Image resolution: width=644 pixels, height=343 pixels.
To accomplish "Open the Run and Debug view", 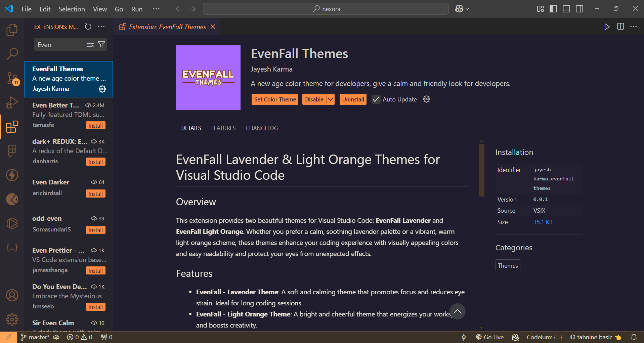I will 12,102.
